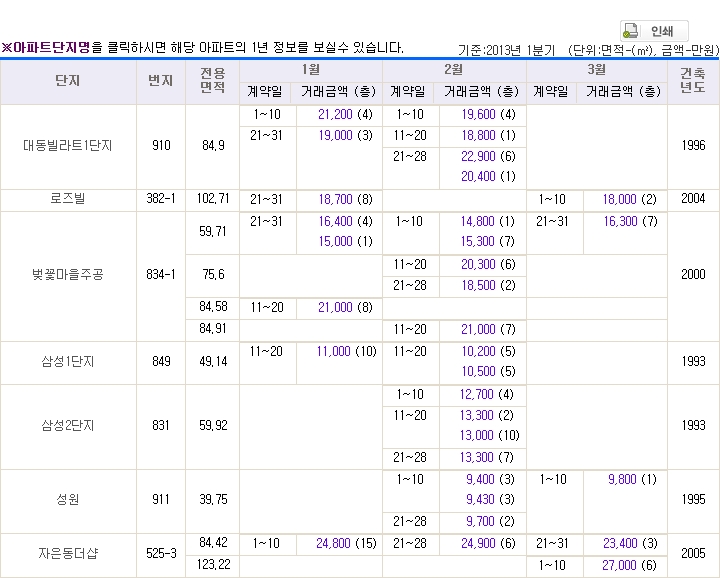Click the 19,000 transaction price
The image size is (720, 578).
coord(335,135)
